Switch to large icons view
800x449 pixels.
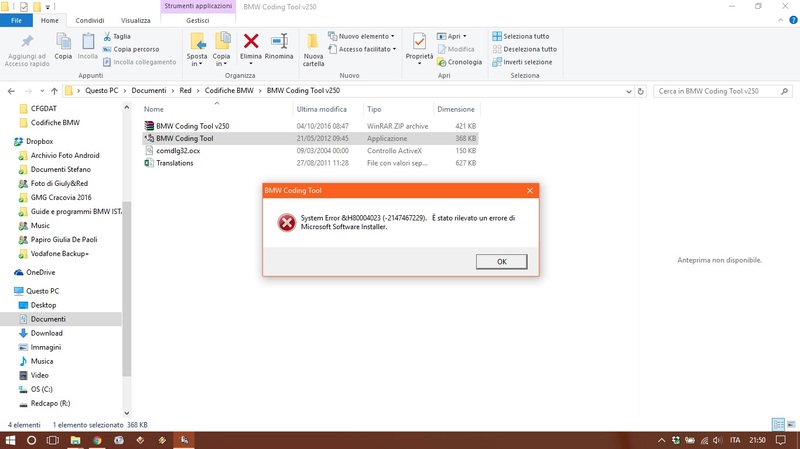point(791,425)
